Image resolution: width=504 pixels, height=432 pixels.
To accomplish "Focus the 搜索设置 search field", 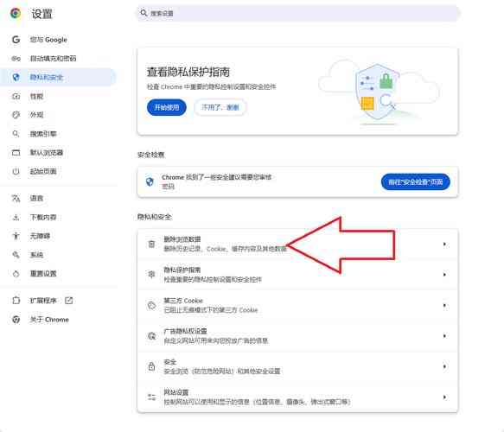I will [298, 13].
